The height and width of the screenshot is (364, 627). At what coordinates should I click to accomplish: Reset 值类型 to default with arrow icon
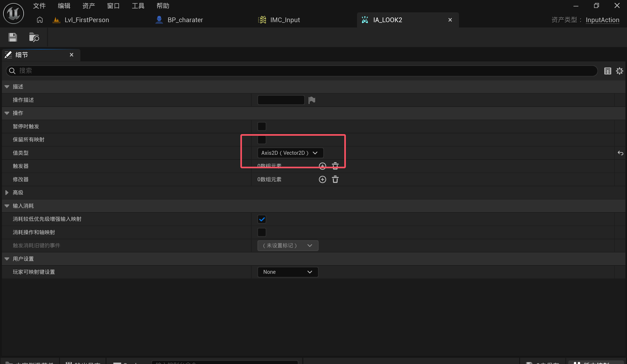pyautogui.click(x=620, y=153)
